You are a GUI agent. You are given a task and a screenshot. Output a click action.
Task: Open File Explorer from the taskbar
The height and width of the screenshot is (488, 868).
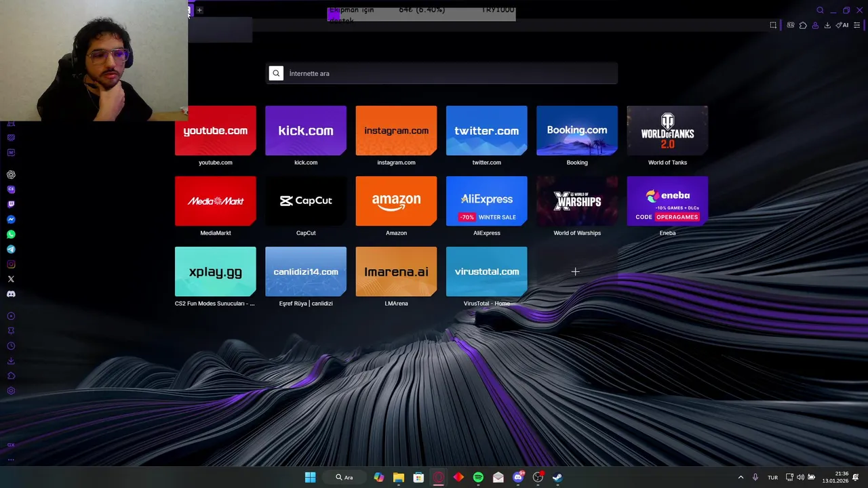399,477
